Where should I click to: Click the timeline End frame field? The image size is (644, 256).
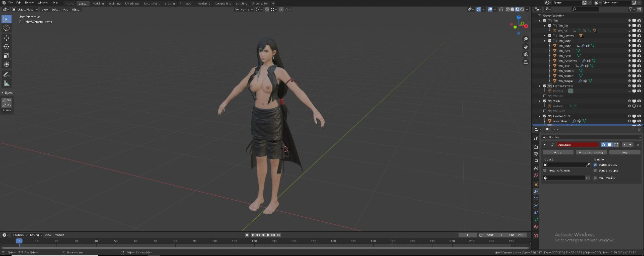[517, 235]
